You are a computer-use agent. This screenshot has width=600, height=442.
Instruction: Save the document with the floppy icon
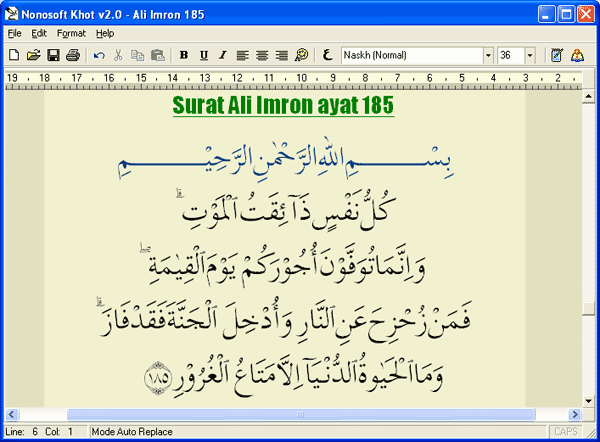pos(53,55)
